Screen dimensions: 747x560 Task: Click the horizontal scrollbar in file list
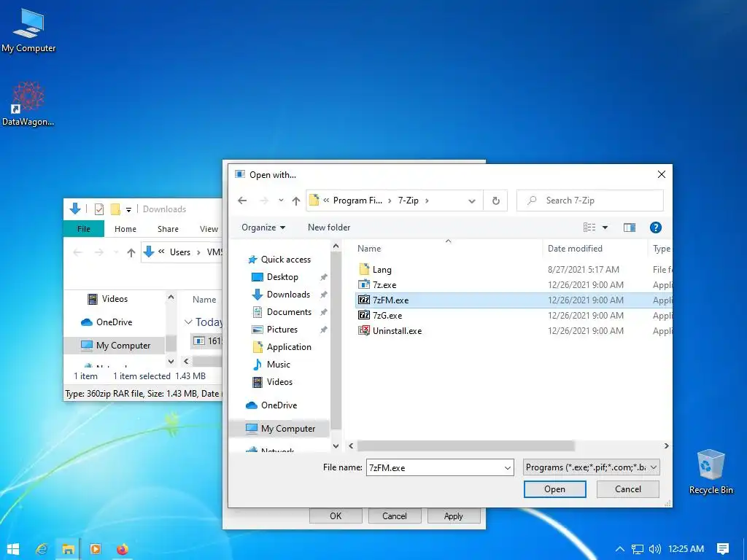(465, 446)
